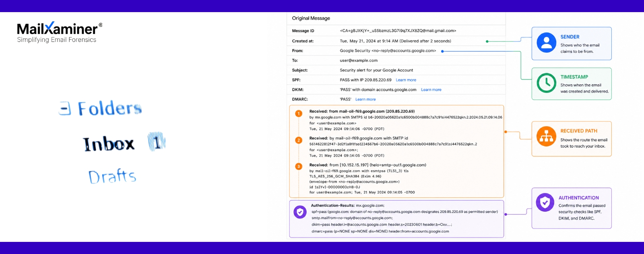Click the 'Created at:' field label
644x254 pixels.
303,41
